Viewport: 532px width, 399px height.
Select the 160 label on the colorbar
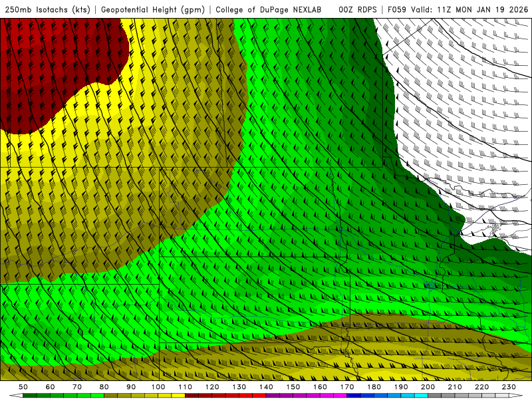click(320, 387)
